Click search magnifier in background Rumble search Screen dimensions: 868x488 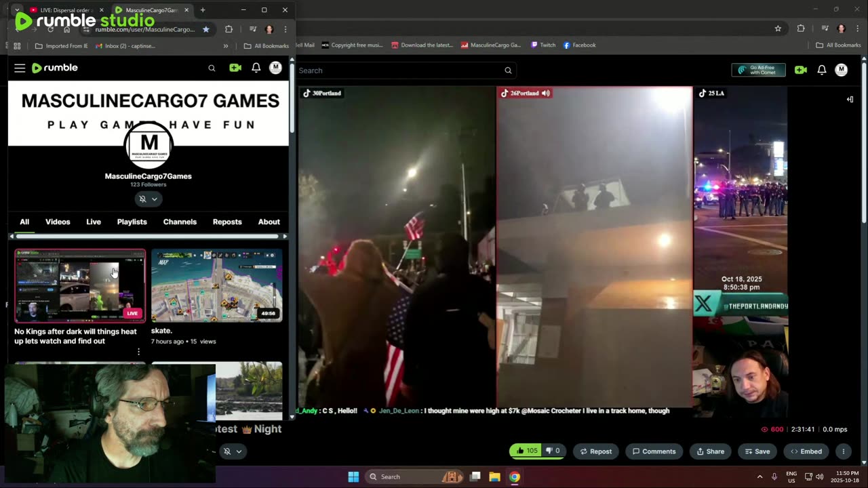pos(508,70)
